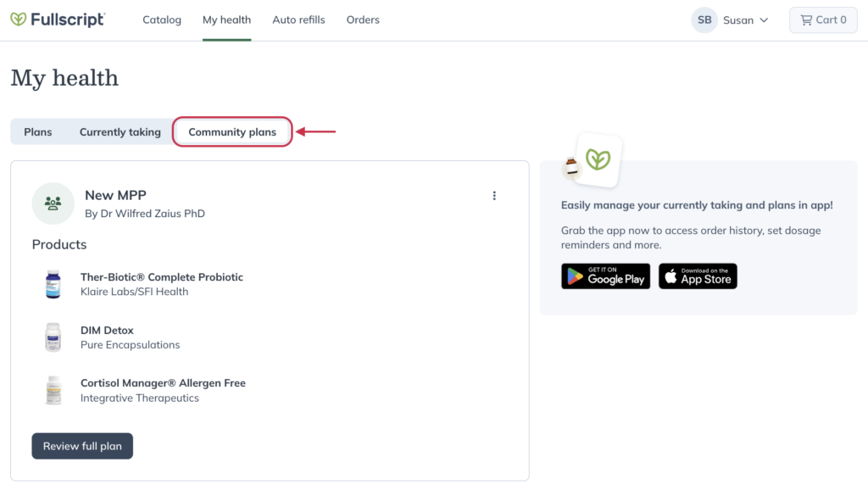The width and height of the screenshot is (868, 490).
Task: Open the Catalog menu item
Action: click(162, 20)
